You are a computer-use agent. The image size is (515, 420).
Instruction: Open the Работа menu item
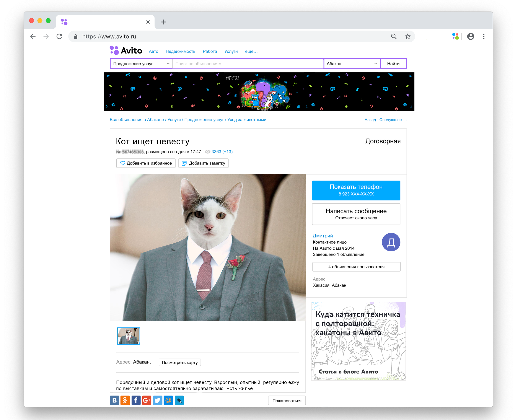(x=210, y=51)
